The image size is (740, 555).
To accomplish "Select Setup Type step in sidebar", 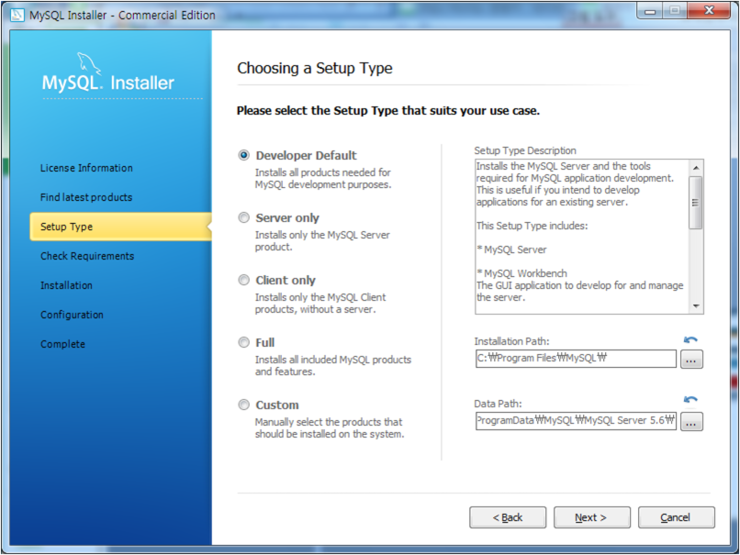I will [x=120, y=227].
